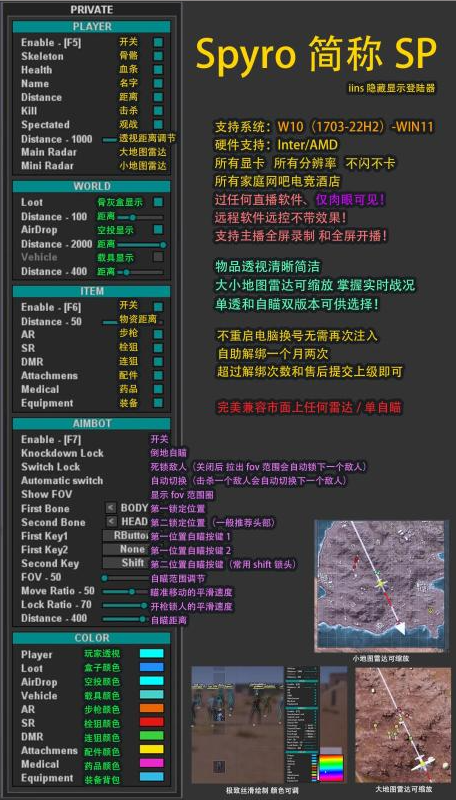This screenshot has height=800, width=456.
Task: Open the big map radar preview image
Action: (x=403, y=724)
